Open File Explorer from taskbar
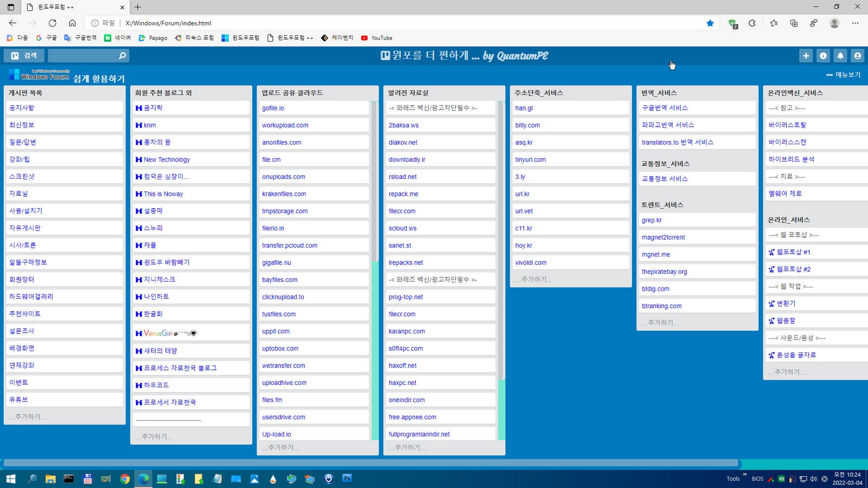Image resolution: width=868 pixels, height=488 pixels. coord(50,479)
